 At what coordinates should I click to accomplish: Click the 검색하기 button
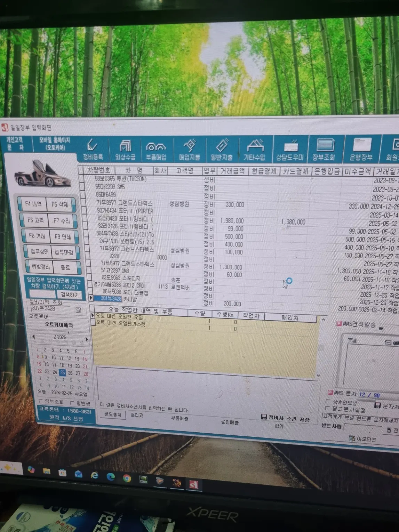click(x=69, y=295)
